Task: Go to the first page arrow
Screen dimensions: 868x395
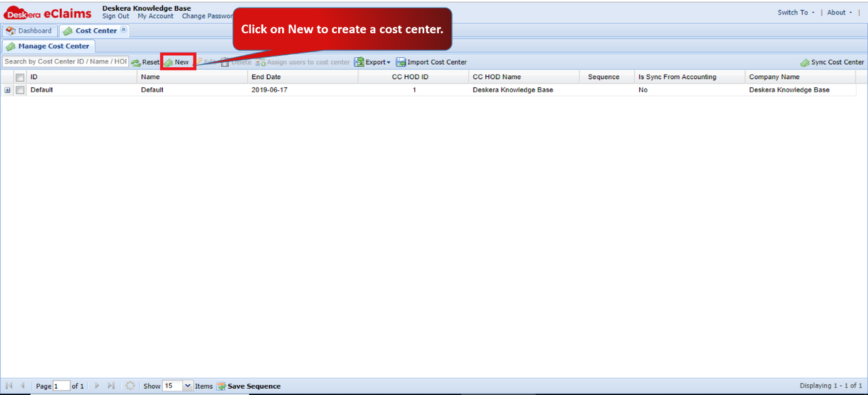Action: coord(9,386)
